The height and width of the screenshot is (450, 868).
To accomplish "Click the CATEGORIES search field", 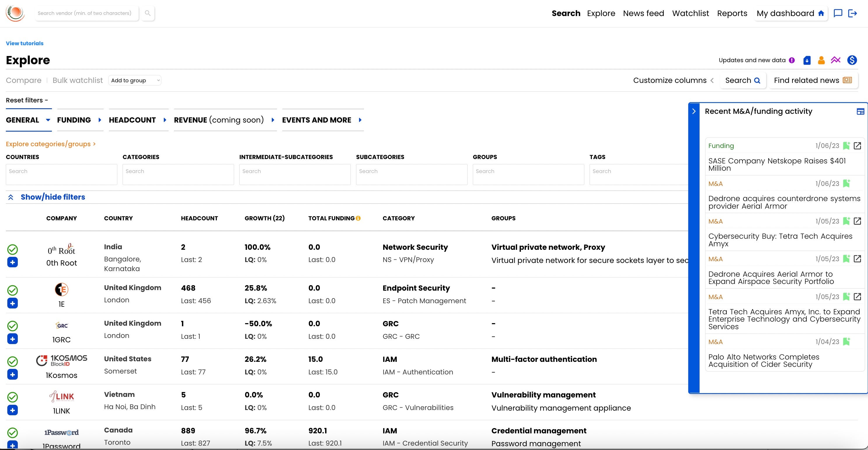I will point(178,174).
